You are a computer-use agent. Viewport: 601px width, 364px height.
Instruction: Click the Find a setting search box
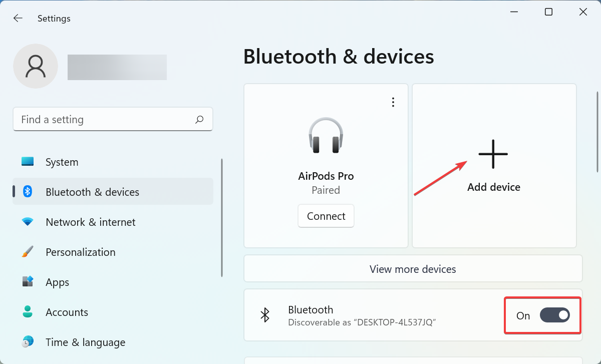(105, 119)
